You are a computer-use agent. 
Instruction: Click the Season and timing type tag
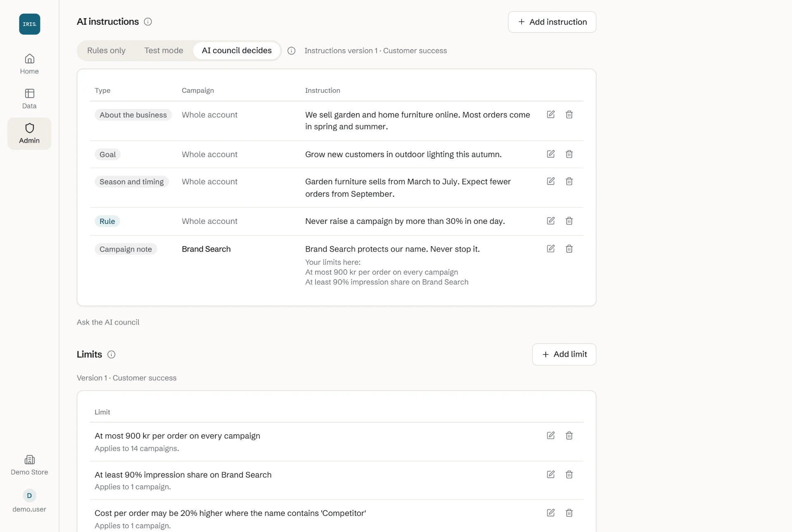132,181
